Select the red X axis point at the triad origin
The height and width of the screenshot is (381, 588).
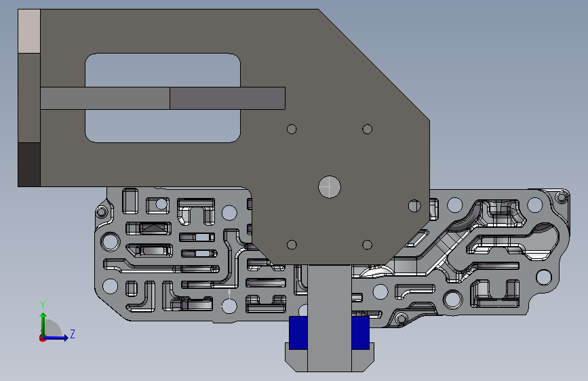(41, 338)
